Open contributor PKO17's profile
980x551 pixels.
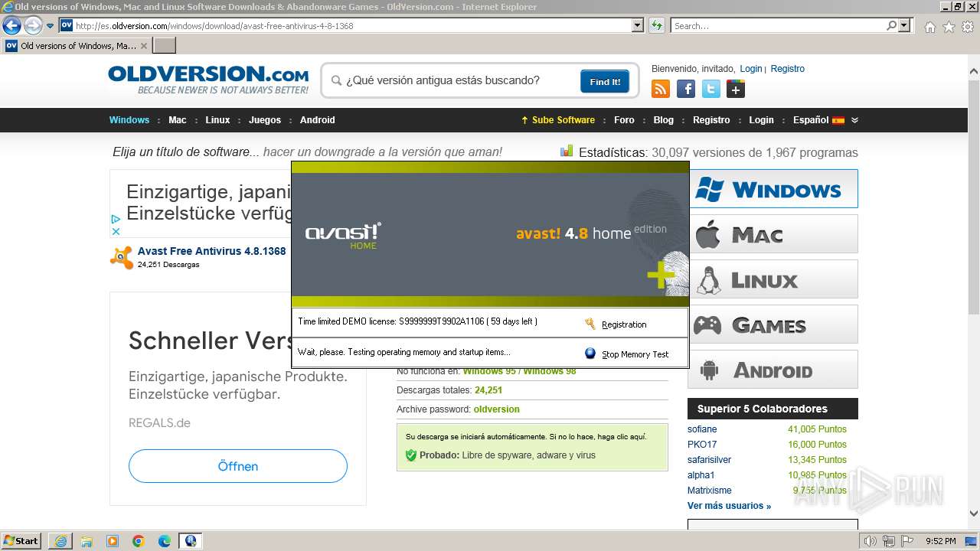point(702,445)
